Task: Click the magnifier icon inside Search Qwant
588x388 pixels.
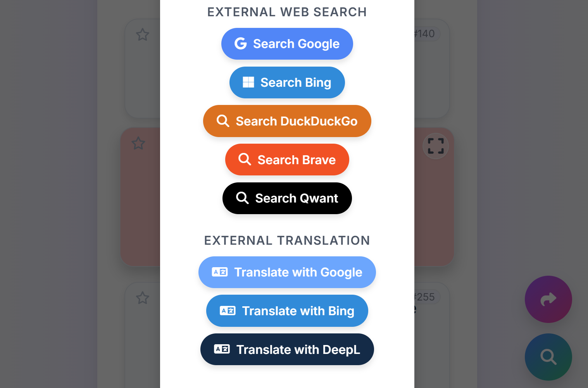Action: tap(243, 198)
